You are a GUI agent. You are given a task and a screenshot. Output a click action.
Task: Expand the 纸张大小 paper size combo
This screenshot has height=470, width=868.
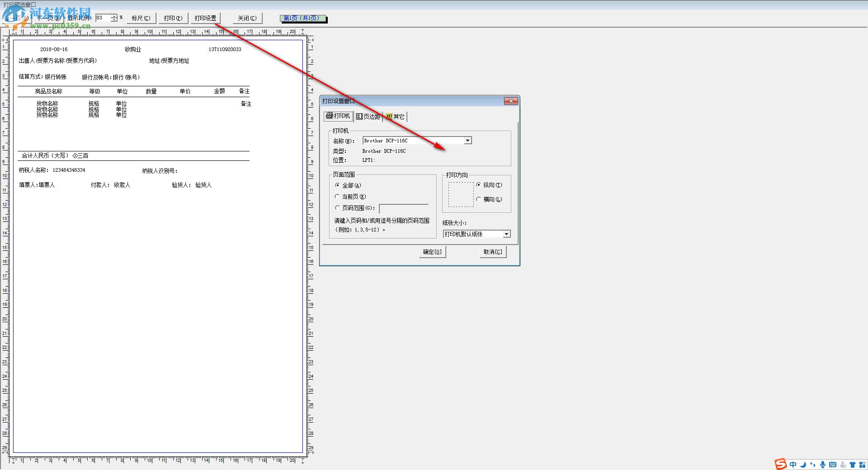point(507,234)
